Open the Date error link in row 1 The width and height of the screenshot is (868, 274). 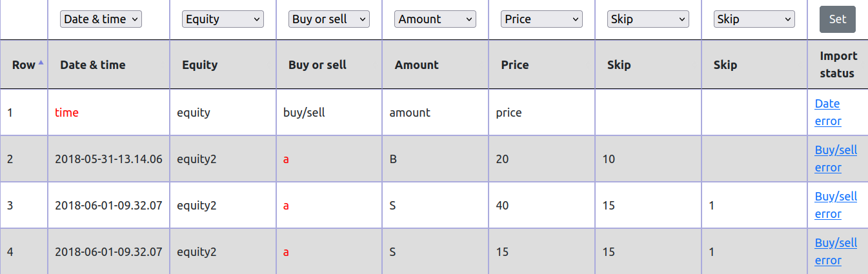[827, 112]
